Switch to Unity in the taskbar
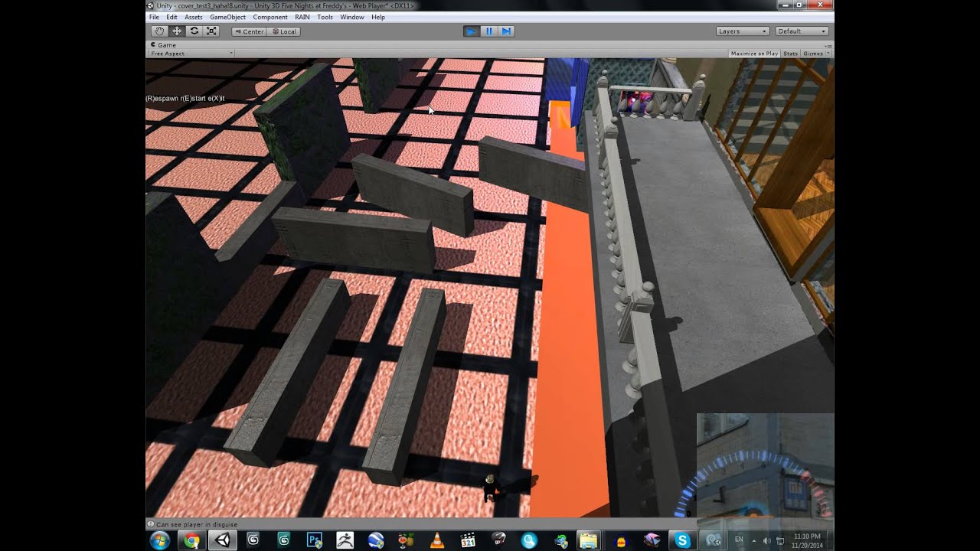Viewport: 980px width, 551px height. point(223,540)
